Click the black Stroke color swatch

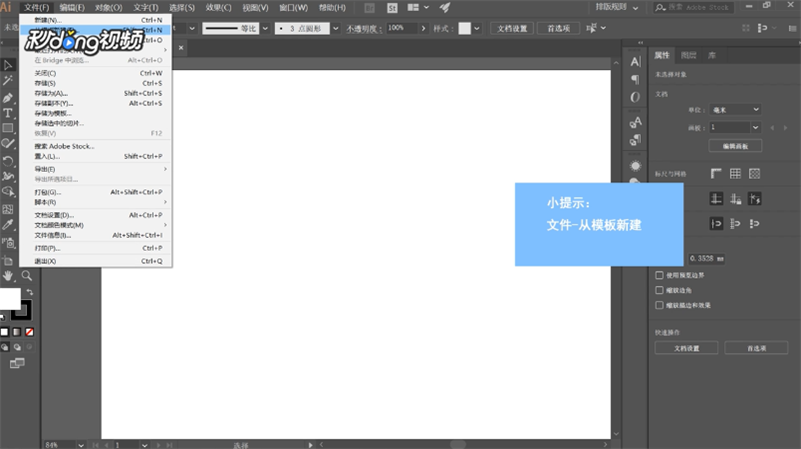pyautogui.click(x=25, y=312)
